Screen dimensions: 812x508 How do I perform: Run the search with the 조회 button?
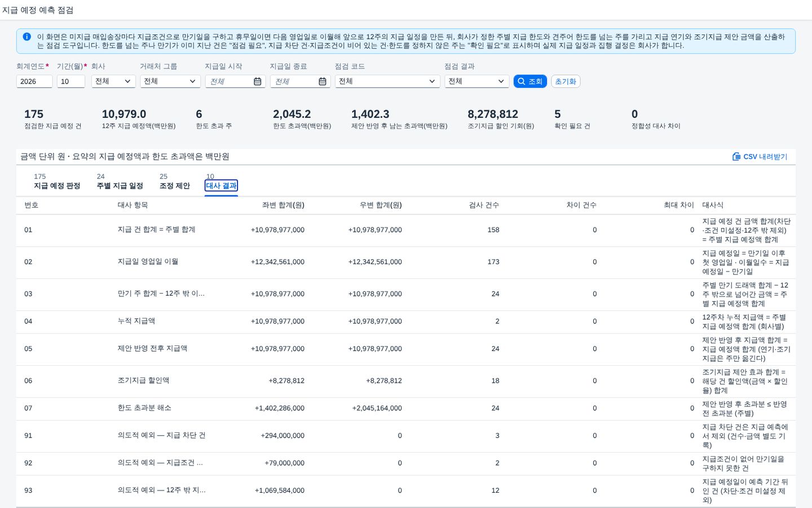(x=530, y=81)
